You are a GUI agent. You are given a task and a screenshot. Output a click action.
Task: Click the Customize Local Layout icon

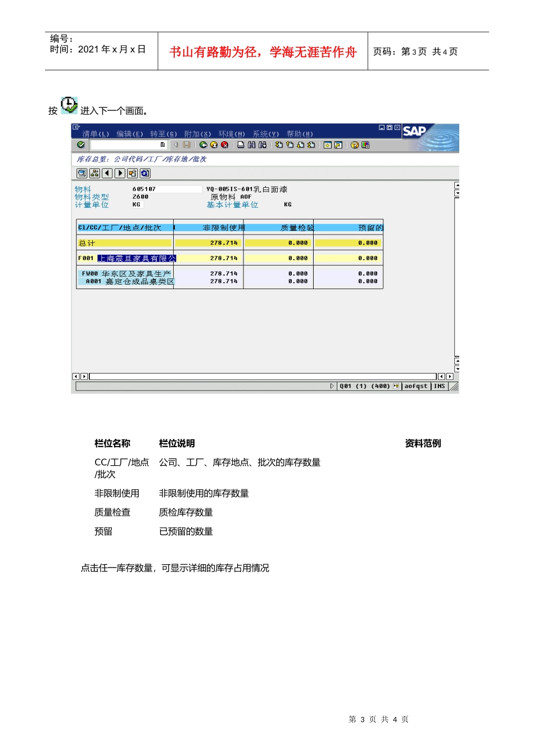point(365,145)
